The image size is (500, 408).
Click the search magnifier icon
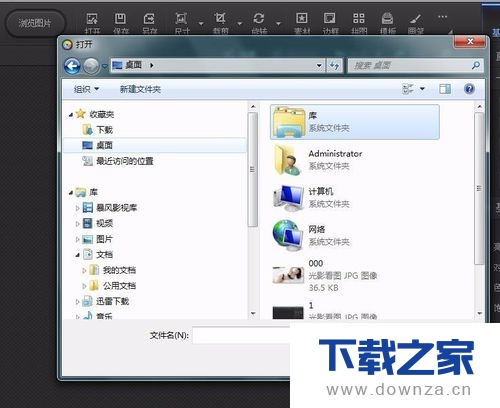click(x=476, y=65)
